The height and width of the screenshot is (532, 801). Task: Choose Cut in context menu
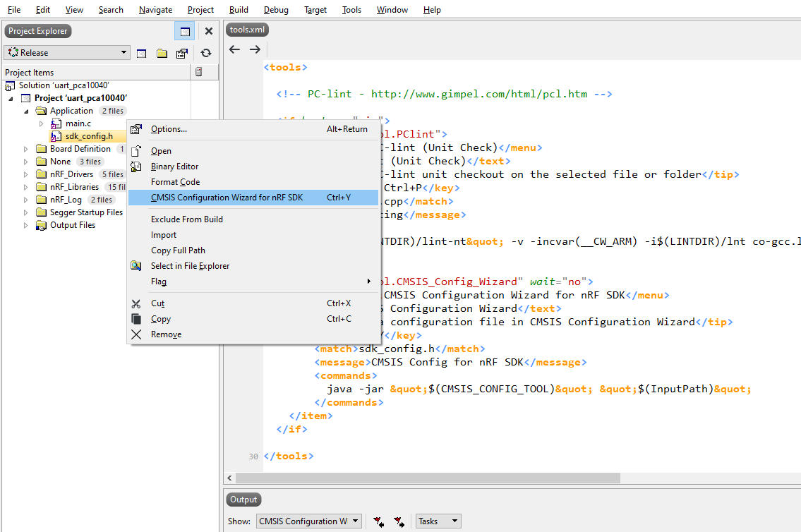point(253,303)
